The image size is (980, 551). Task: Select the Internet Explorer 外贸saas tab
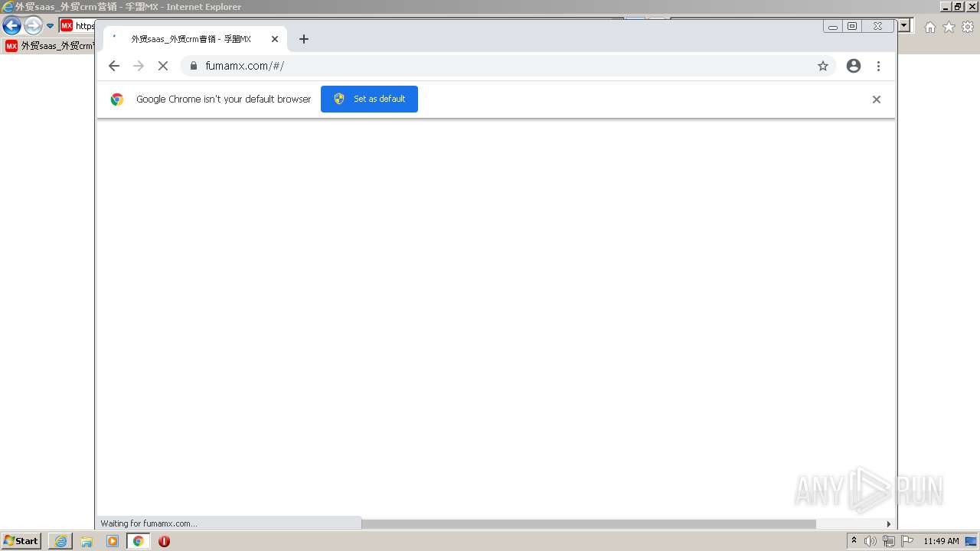[x=49, y=46]
